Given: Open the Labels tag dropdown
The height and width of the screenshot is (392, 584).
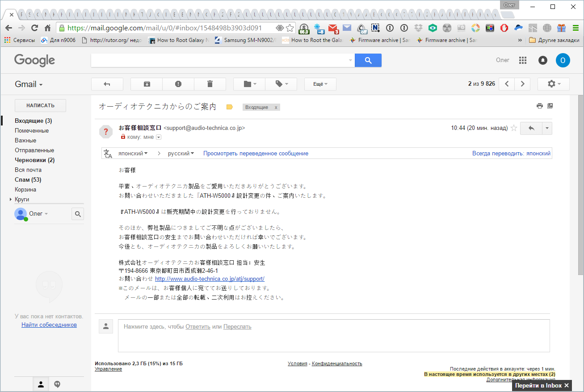Looking at the screenshot, I should pos(281,84).
